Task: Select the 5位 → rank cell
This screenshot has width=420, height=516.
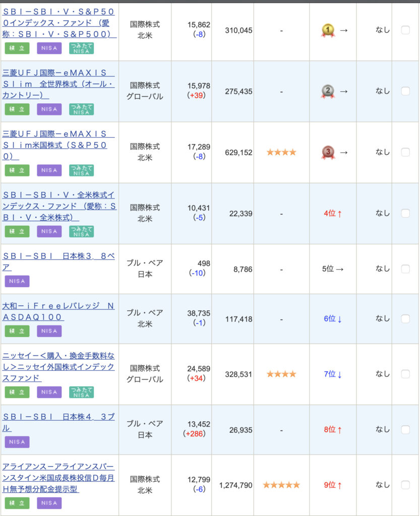Action: [x=333, y=269]
